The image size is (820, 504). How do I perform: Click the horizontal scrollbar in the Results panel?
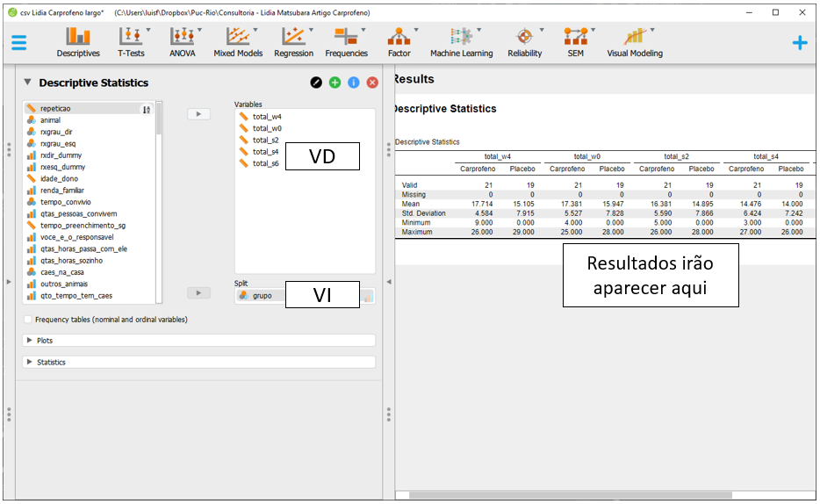571,495
